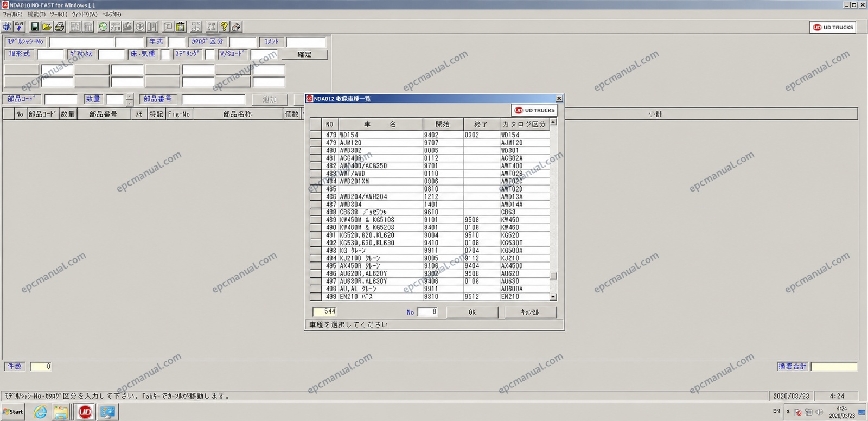Image resolution: width=868 pixels, height=421 pixels.
Task: Click the カタログ区分 input field
Action: tap(242, 42)
